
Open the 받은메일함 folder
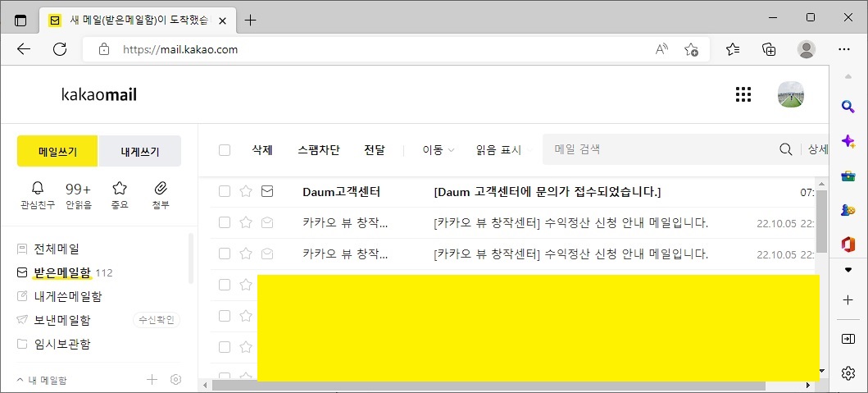62,272
